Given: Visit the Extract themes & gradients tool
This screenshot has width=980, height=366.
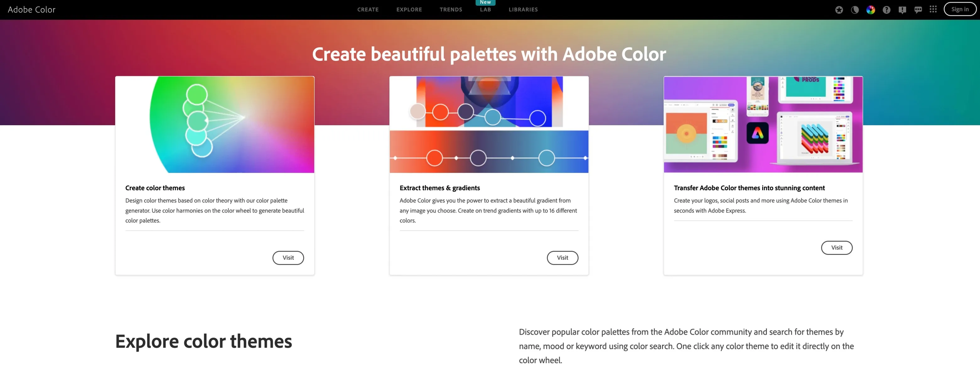Looking at the screenshot, I should (x=562, y=258).
